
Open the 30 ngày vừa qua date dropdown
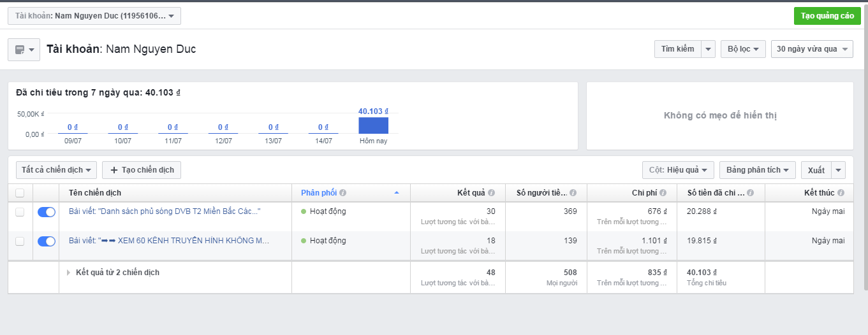[812, 49]
